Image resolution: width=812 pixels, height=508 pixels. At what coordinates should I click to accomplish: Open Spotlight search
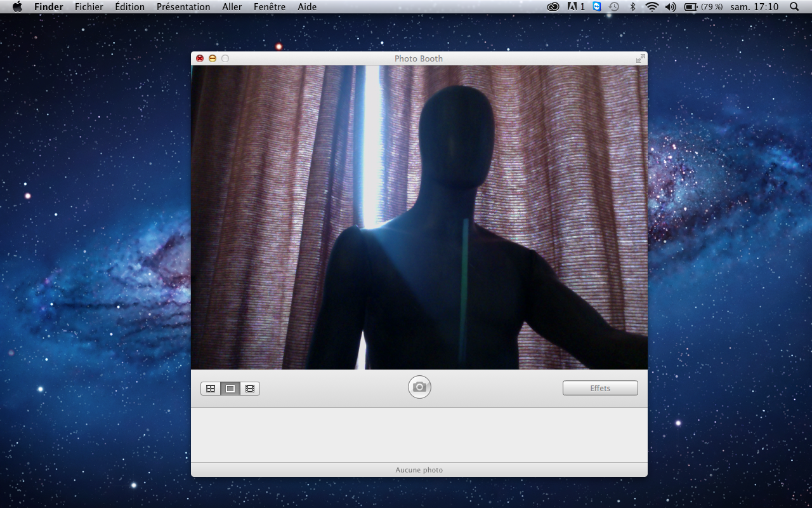pyautogui.click(x=794, y=7)
